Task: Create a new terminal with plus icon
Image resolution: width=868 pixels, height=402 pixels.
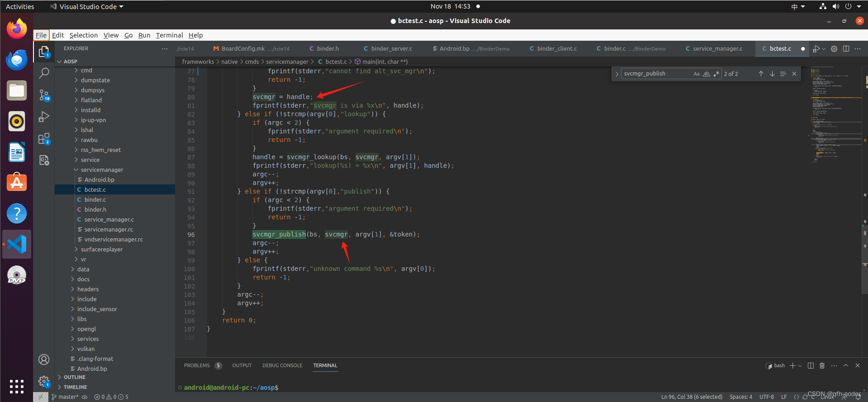Action: pyautogui.click(x=792, y=365)
